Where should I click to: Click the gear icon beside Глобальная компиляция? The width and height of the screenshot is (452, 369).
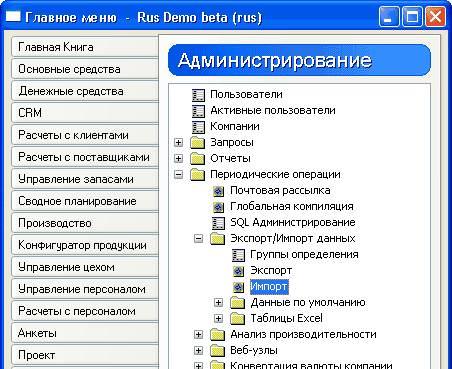(218, 207)
